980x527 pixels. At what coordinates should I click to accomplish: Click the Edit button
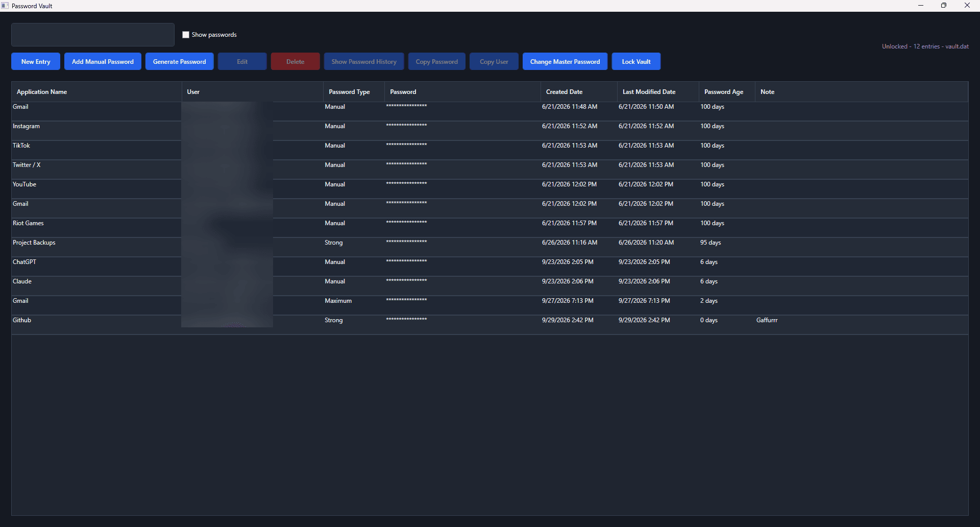coord(242,61)
